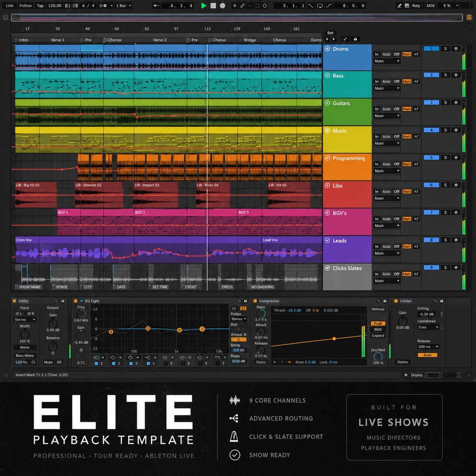Enable EQ Eight band 1 checkbox

pos(96,364)
